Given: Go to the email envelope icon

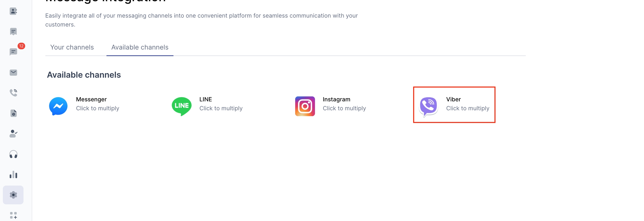Looking at the screenshot, I should coord(13,73).
